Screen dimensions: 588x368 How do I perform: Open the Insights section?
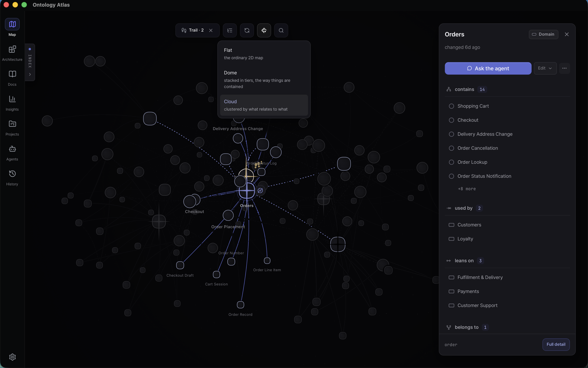(x=12, y=103)
